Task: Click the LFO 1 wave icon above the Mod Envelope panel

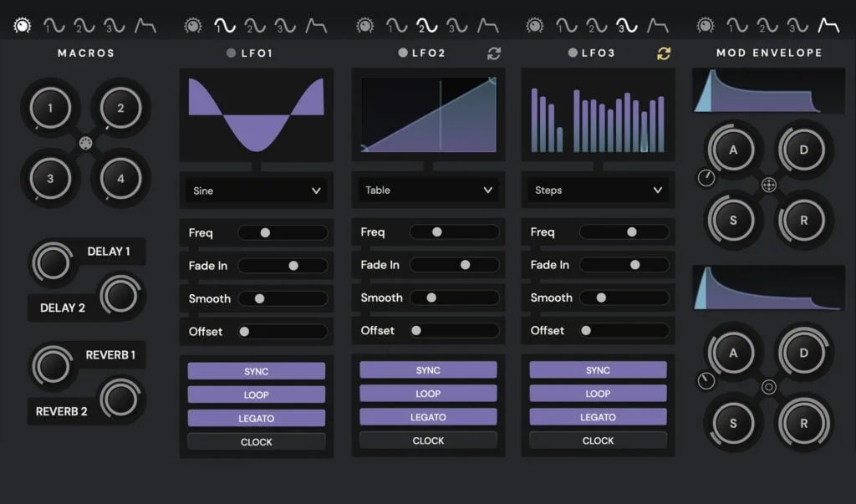Action: click(737, 26)
